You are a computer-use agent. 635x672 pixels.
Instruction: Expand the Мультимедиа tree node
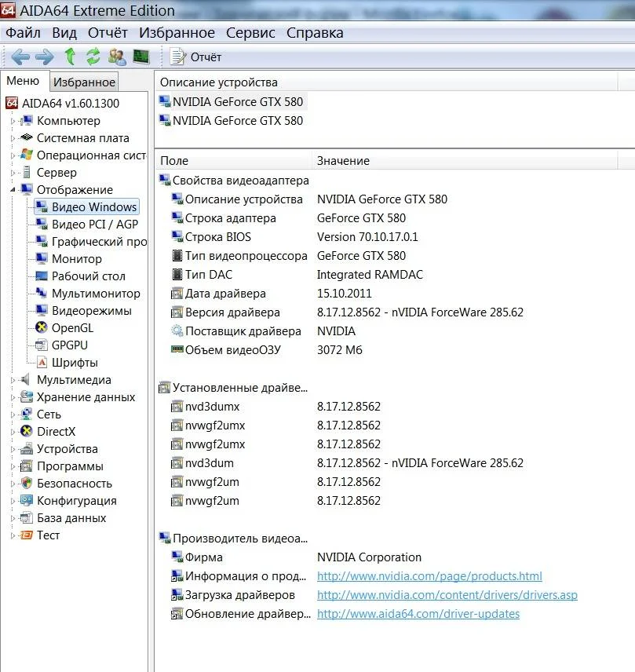click(13, 380)
